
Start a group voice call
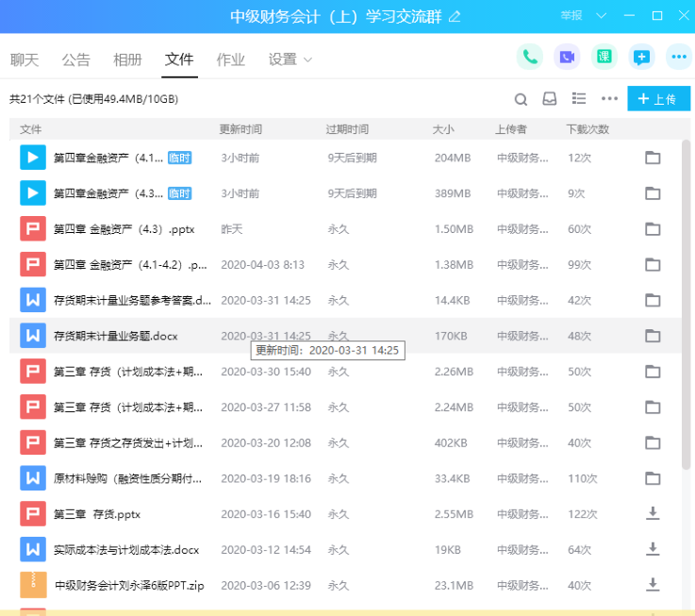[x=530, y=57]
